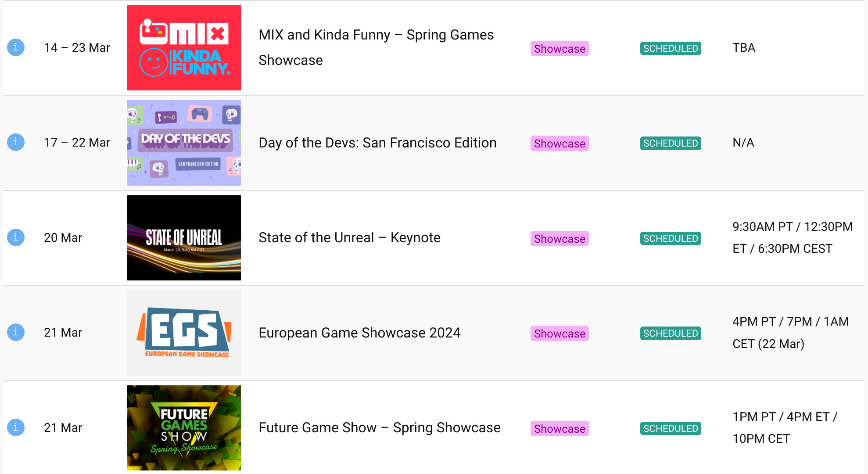The width and height of the screenshot is (868, 474).
Task: Select the '4PM PT / 7PM / 1AM CET' time
Action: [x=790, y=332]
